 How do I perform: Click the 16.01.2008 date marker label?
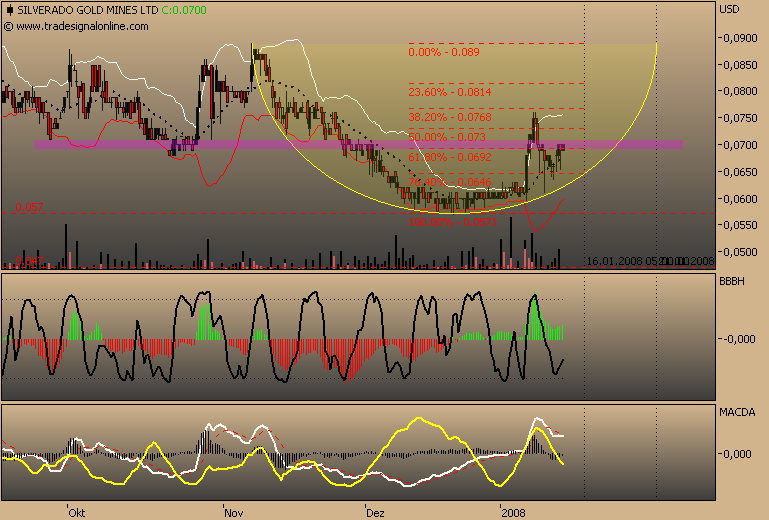tap(615, 261)
